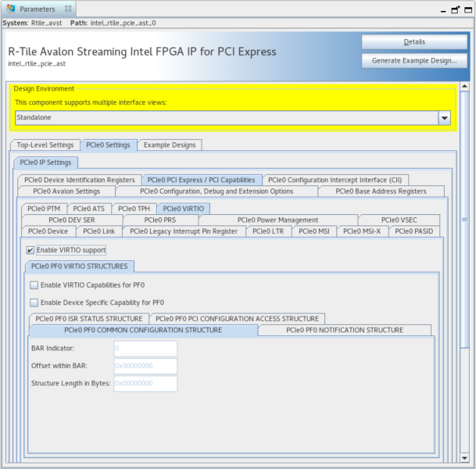
Task: Switch to PCIe0 Link tab
Action: coord(99,231)
